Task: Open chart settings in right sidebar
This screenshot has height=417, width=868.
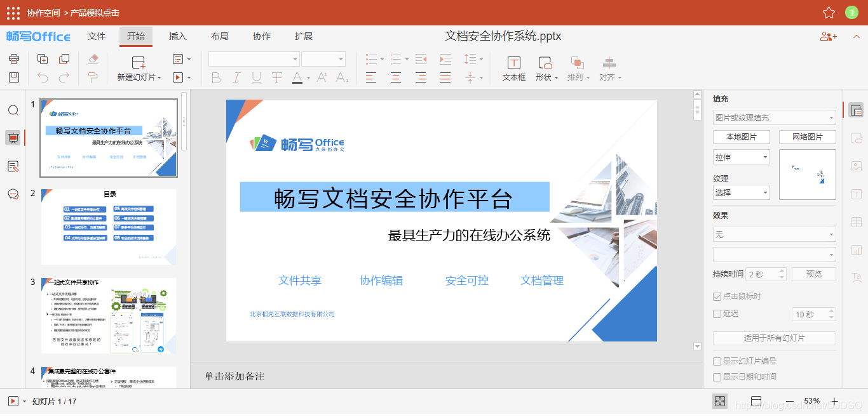Action: (x=856, y=249)
